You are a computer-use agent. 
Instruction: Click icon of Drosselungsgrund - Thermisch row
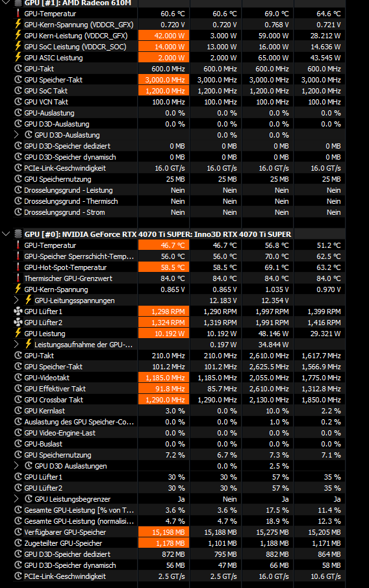click(18, 201)
